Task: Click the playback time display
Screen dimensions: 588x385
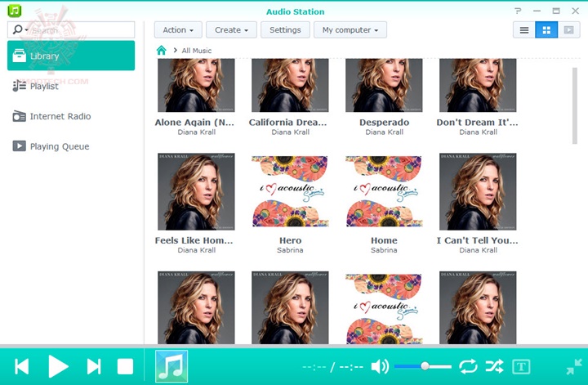Action: point(332,367)
